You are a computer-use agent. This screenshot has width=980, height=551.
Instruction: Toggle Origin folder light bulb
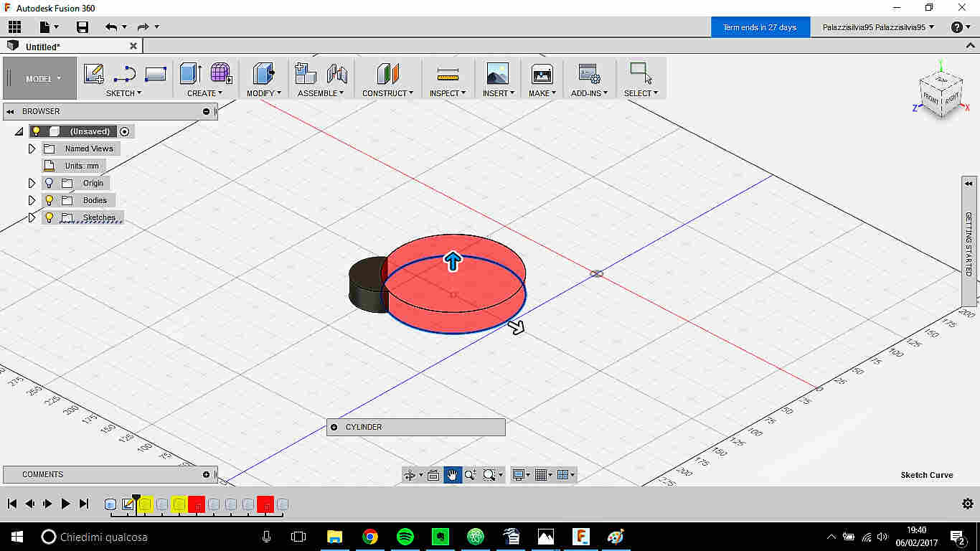click(49, 183)
